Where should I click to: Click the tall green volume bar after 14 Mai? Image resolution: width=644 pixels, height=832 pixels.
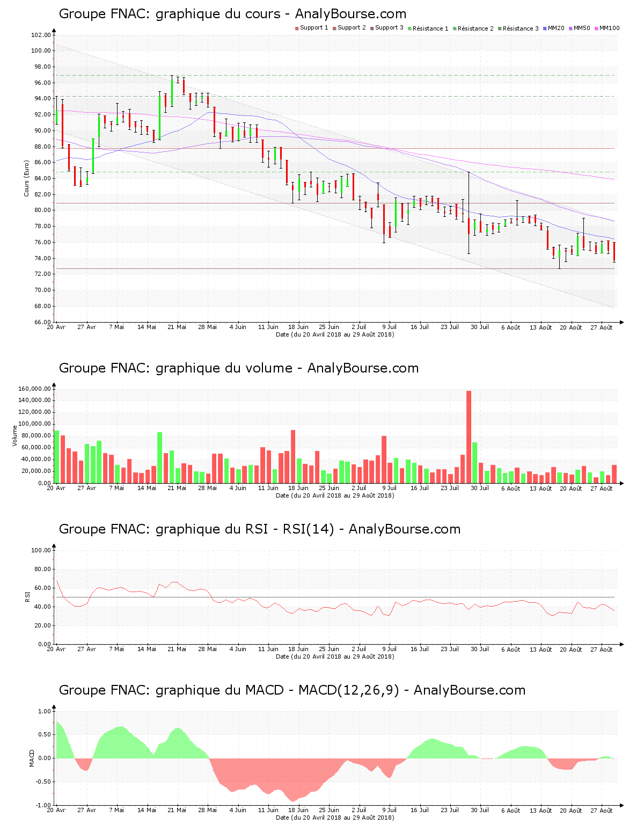pos(159,458)
